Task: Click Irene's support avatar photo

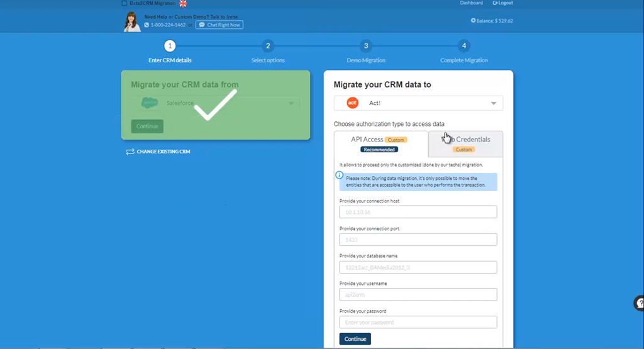Action: (x=132, y=22)
